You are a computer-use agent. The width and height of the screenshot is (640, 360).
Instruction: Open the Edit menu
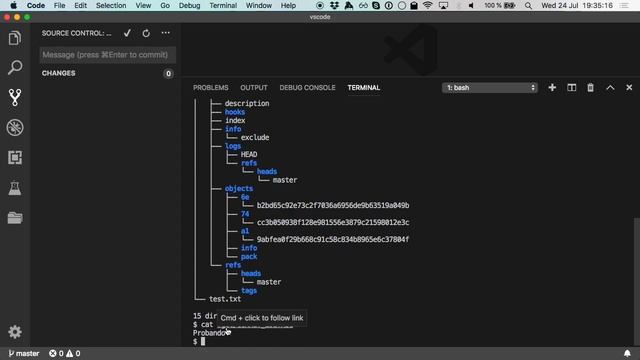point(80,5)
